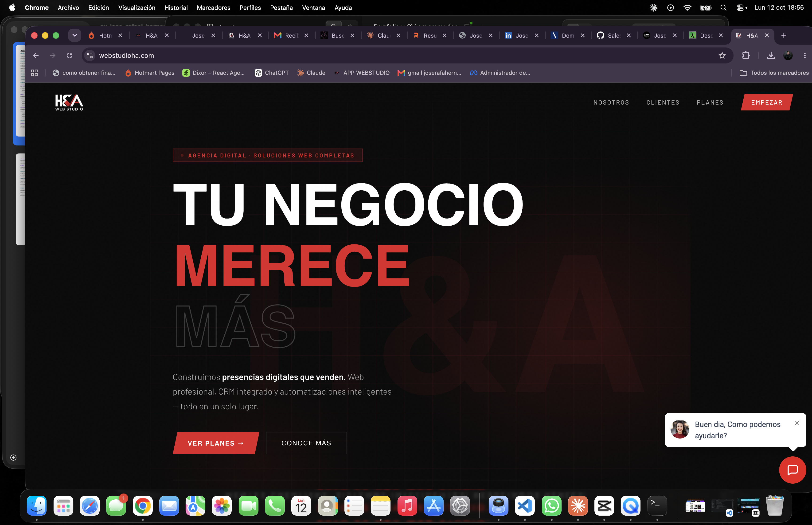Open the Marcadores menu
The image size is (812, 525).
click(213, 8)
